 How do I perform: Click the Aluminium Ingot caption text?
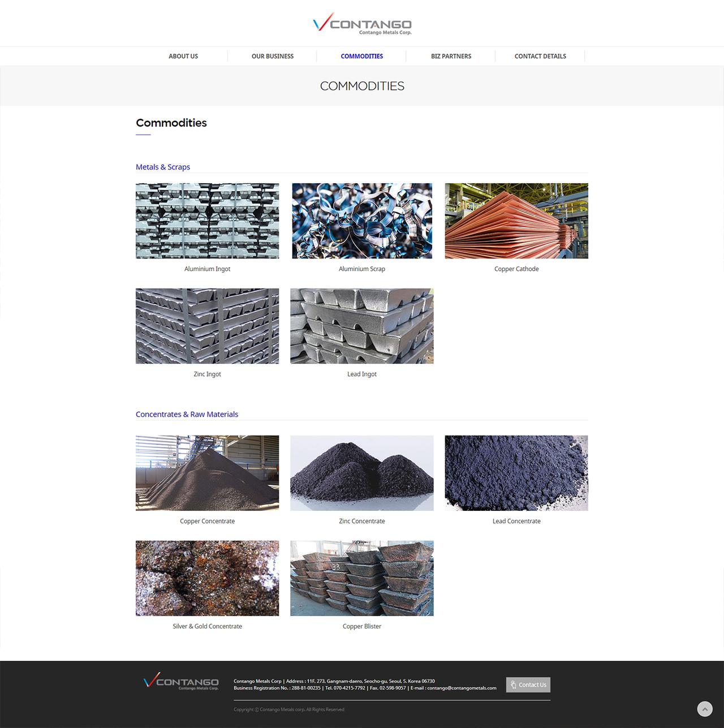pyautogui.click(x=207, y=269)
